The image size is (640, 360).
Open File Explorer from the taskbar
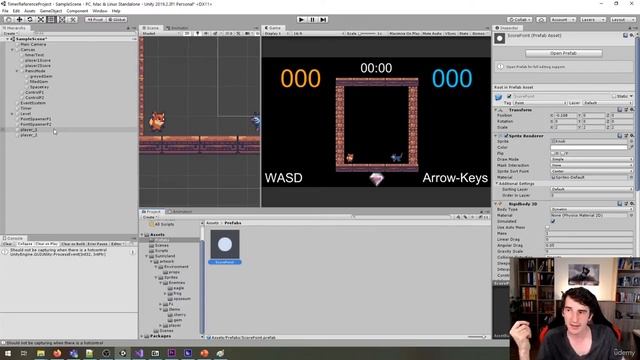(41, 353)
